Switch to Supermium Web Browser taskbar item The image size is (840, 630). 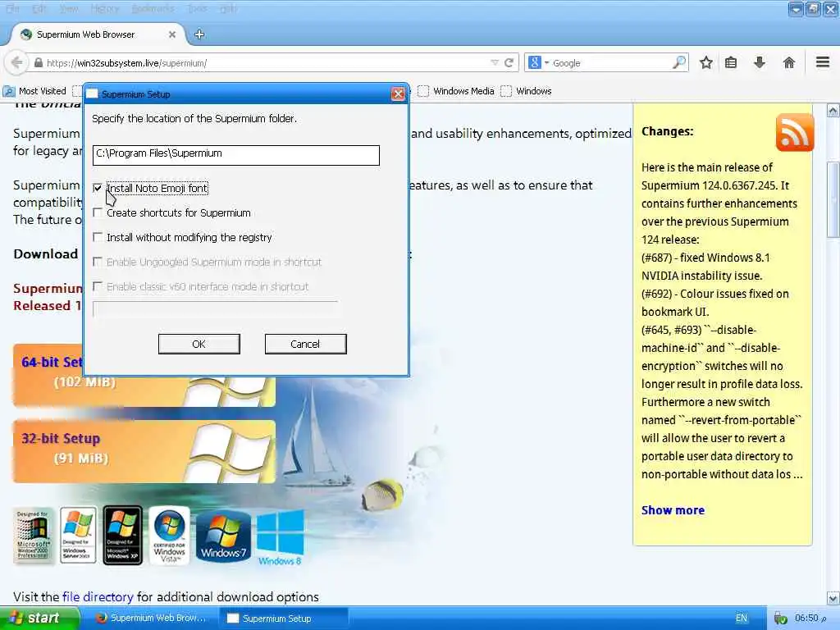coord(153,619)
